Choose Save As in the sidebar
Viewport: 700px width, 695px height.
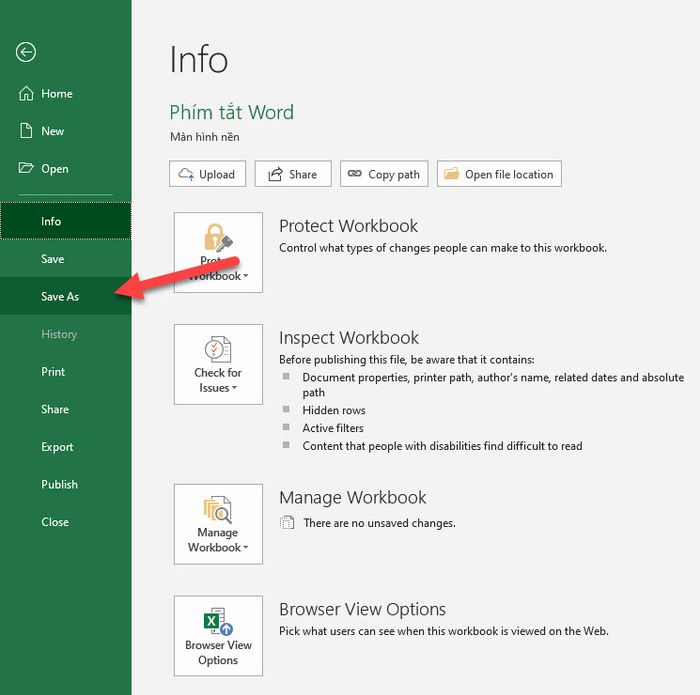(x=66, y=296)
